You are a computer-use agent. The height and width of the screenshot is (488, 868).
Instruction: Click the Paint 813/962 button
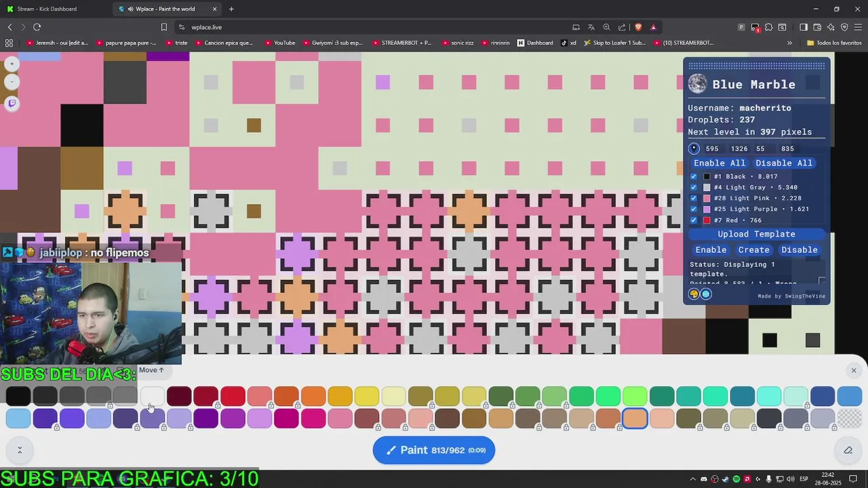pos(434,450)
